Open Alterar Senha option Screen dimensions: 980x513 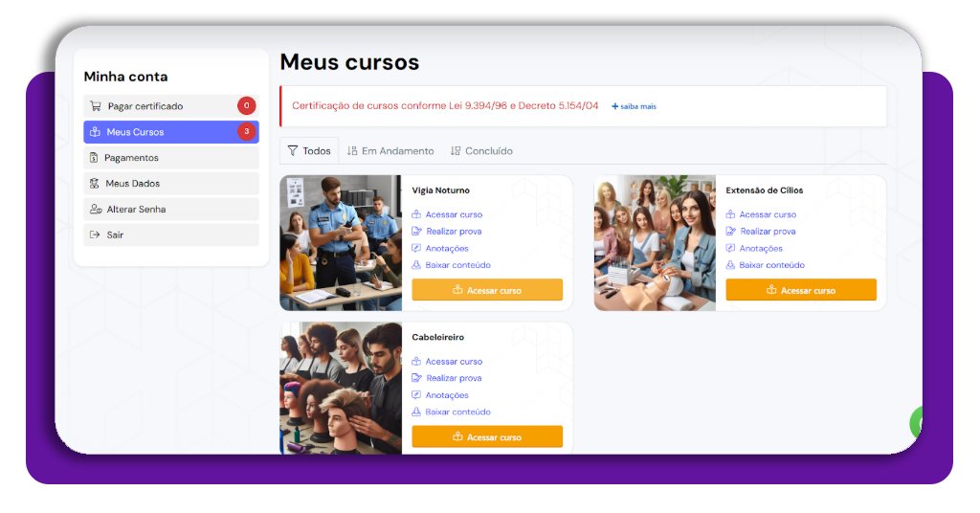click(x=170, y=209)
